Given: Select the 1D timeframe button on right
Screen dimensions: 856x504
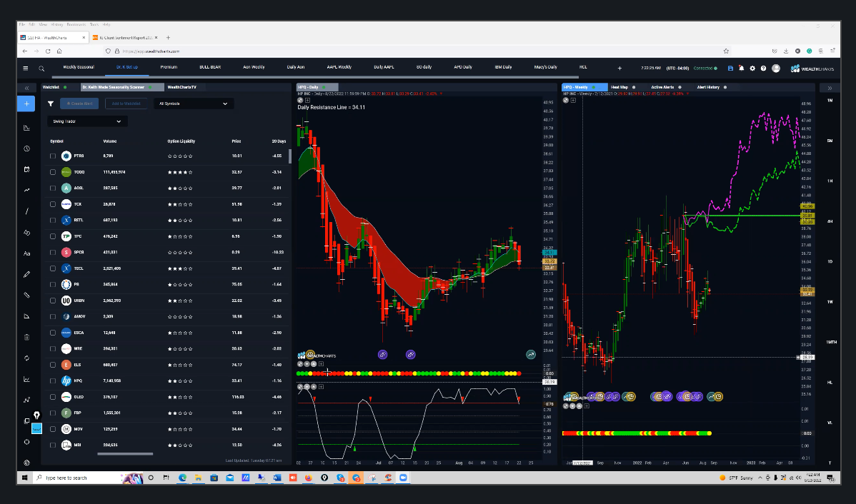Looking at the screenshot, I should (x=830, y=261).
